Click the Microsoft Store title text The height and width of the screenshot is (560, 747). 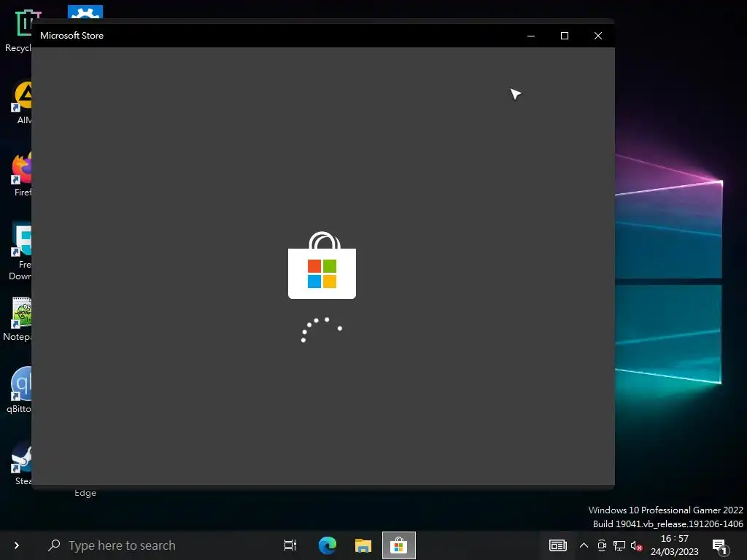72,36
